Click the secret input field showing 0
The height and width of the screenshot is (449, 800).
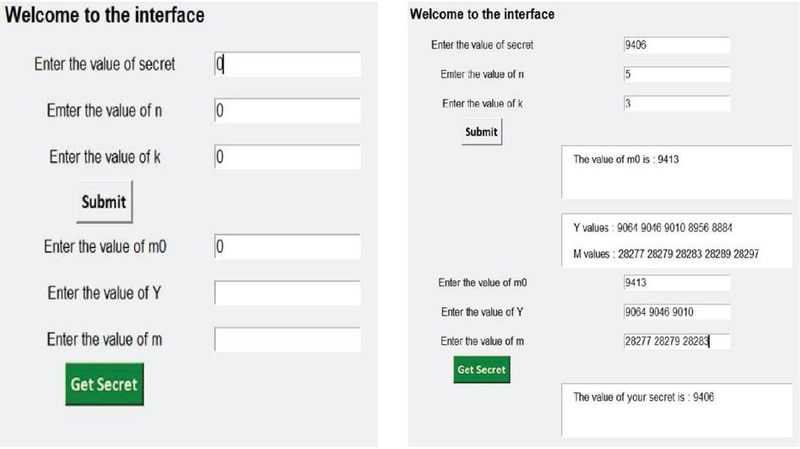pos(287,64)
